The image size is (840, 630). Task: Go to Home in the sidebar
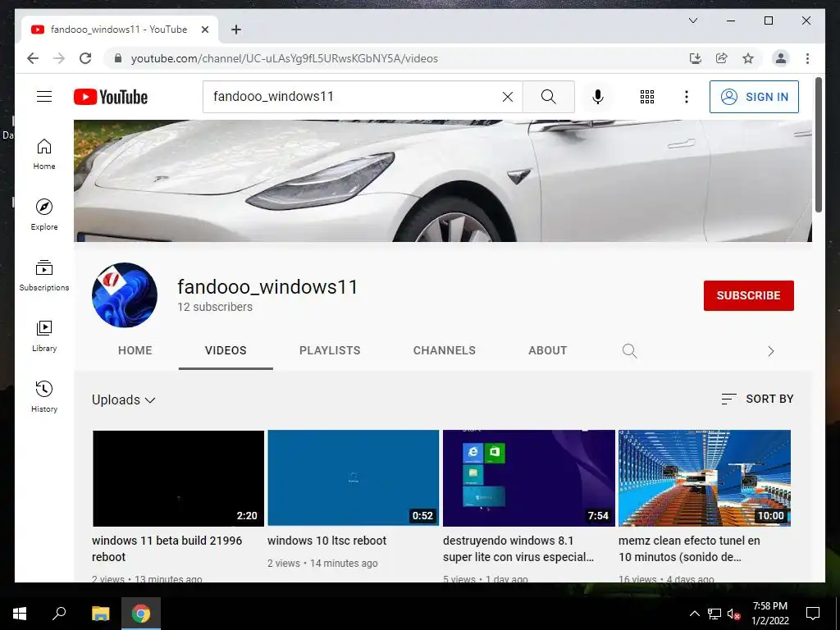point(44,154)
